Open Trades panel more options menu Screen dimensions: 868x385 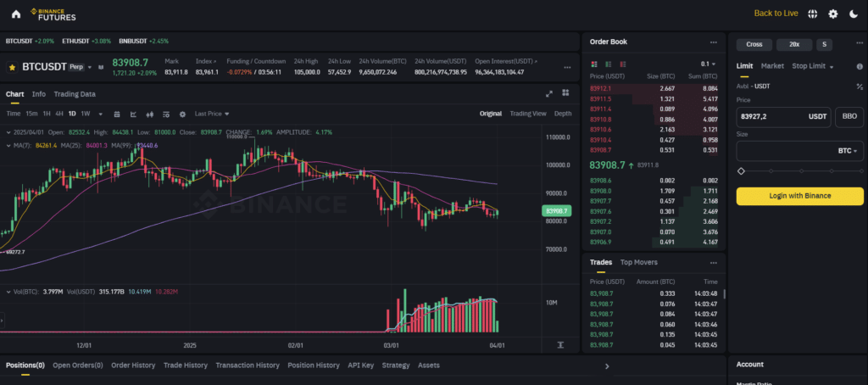(714, 263)
